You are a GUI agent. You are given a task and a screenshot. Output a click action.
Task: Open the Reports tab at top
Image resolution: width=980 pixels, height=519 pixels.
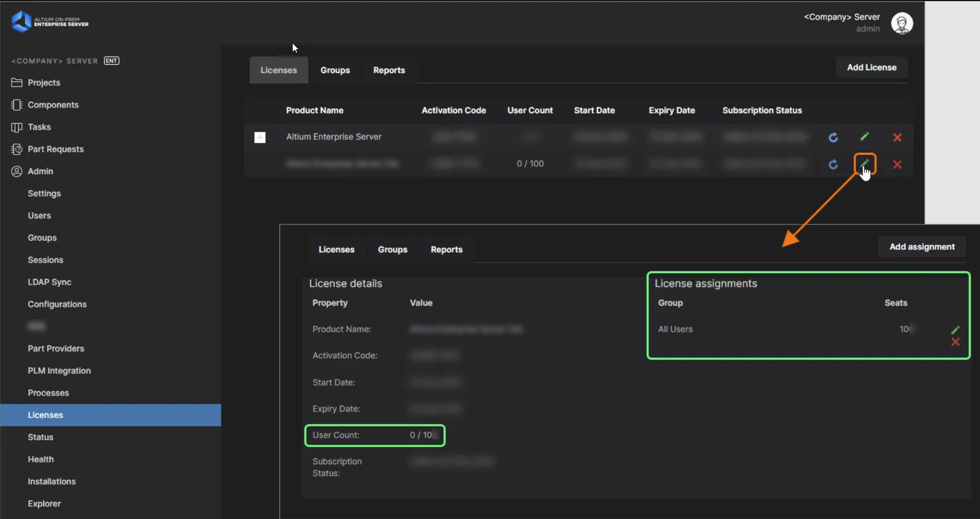[x=389, y=70]
